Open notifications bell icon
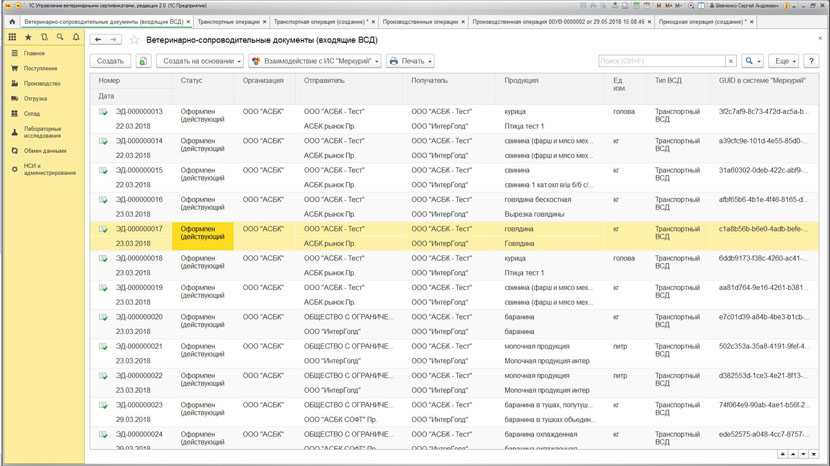This screenshot has height=466, width=830. pos(76,37)
